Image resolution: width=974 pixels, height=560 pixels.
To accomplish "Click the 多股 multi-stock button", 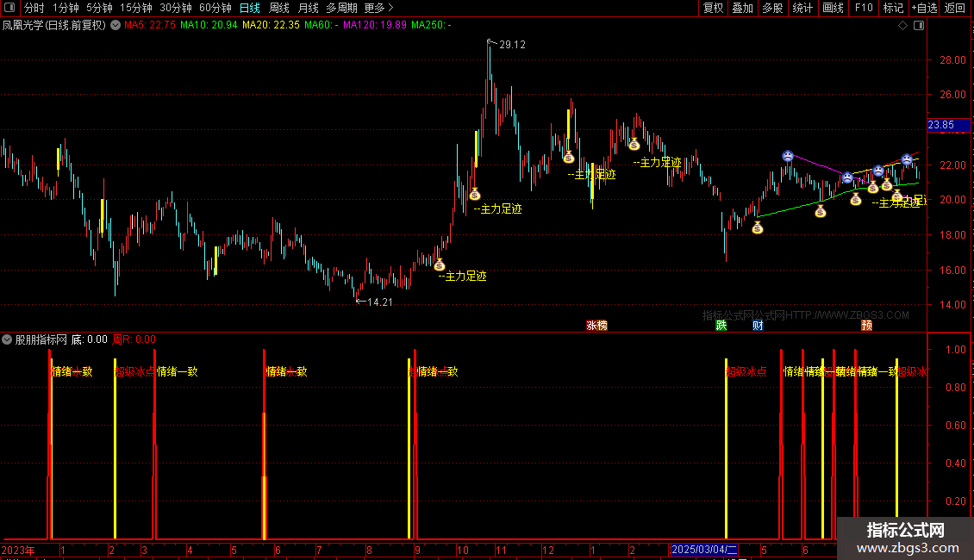I will click(x=772, y=8).
